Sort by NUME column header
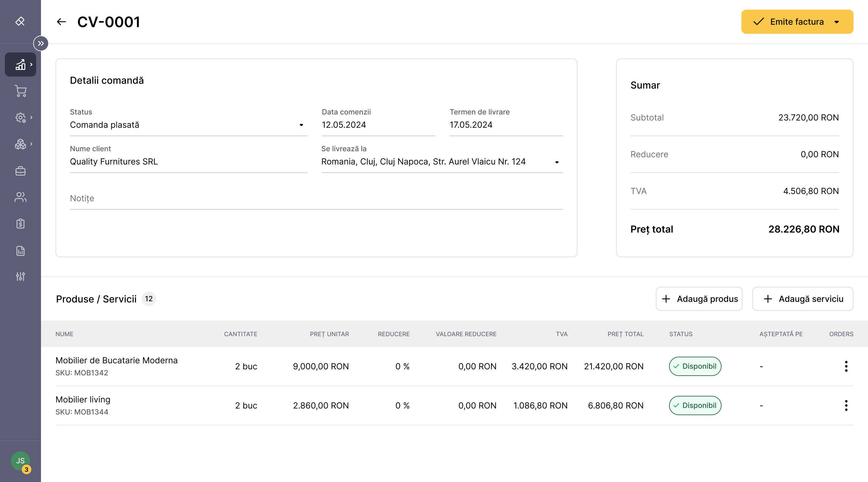This screenshot has height=482, width=868. pos(64,334)
